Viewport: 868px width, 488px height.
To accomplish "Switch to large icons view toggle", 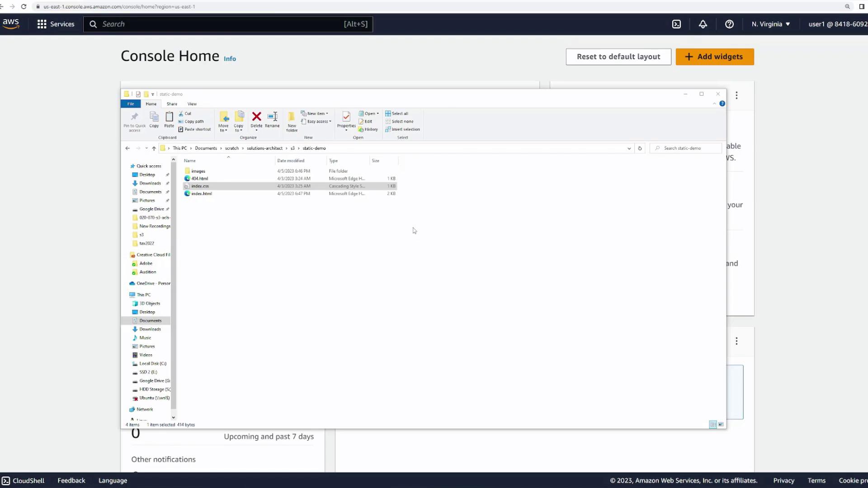I will (721, 424).
